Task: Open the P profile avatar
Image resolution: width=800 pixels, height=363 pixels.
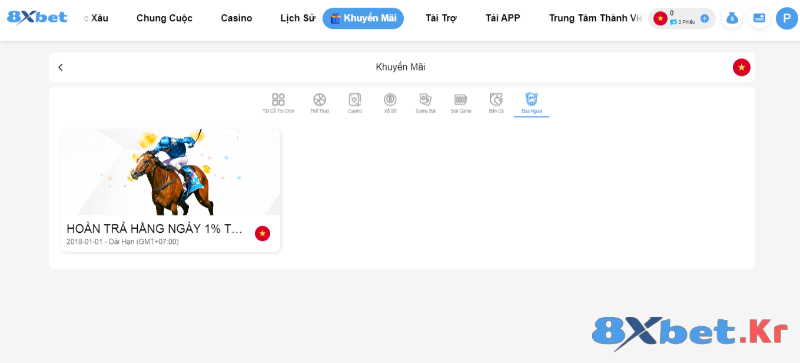Action: tap(786, 18)
